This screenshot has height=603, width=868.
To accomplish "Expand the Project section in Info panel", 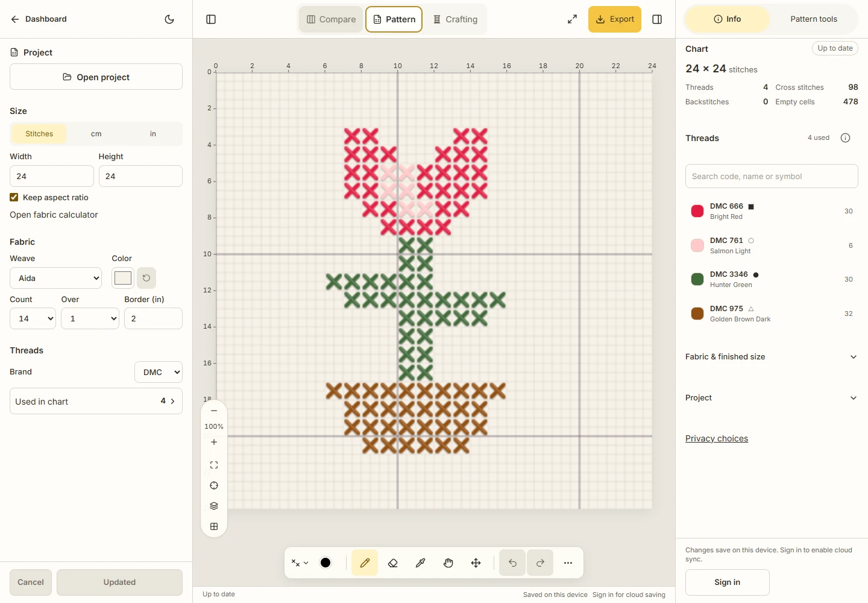I will pyautogui.click(x=772, y=398).
